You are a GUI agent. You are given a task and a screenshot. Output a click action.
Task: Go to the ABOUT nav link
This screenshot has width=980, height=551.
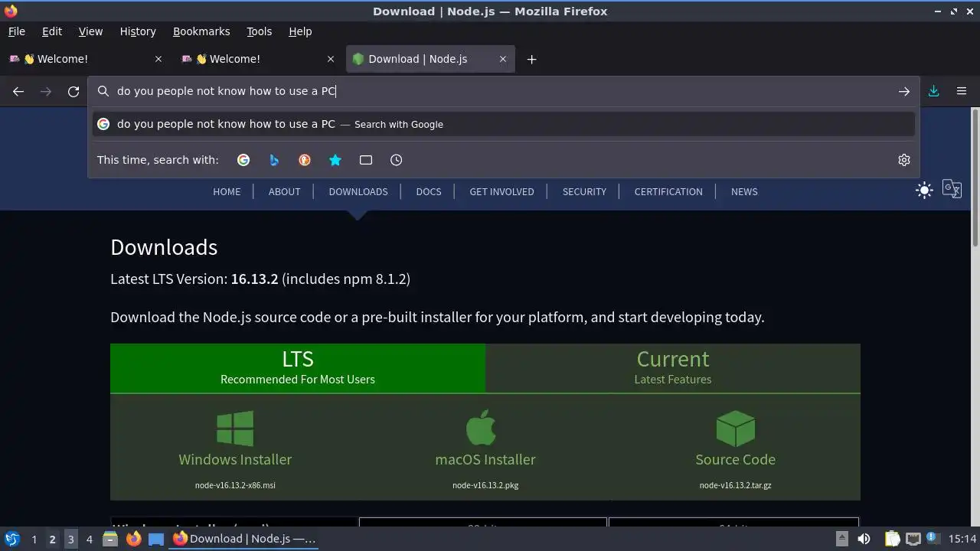tap(284, 191)
